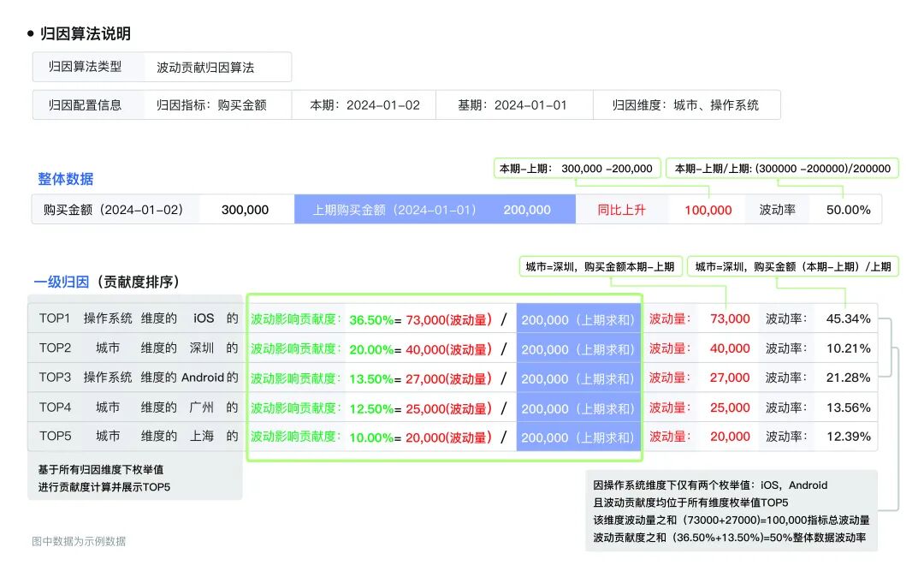Select the 45.34% 波动率 value

point(848,318)
